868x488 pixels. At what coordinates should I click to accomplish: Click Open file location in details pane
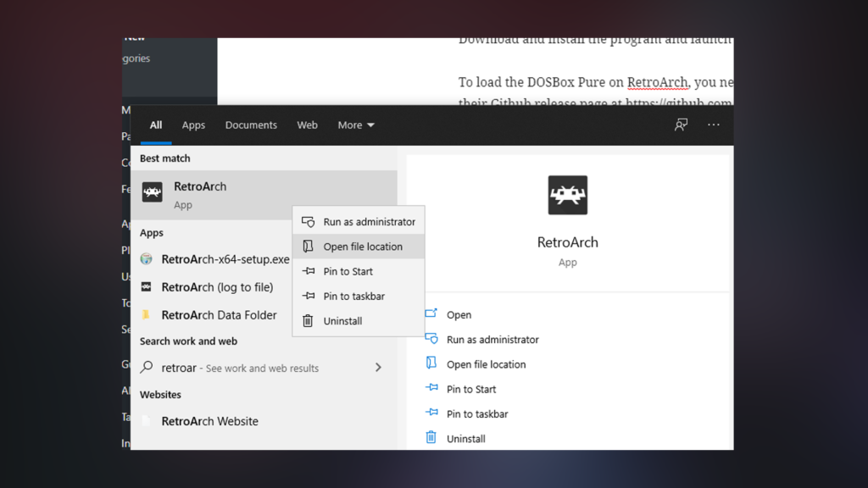486,364
